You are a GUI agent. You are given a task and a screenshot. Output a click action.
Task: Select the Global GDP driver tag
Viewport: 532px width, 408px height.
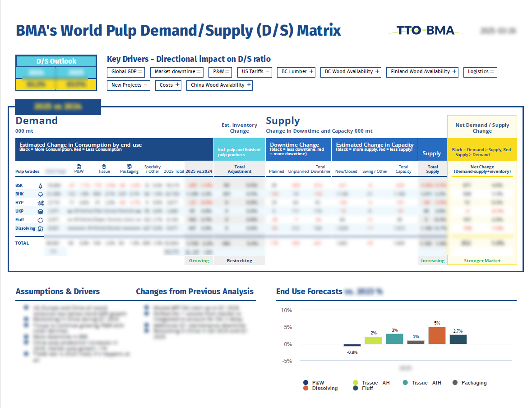(127, 72)
